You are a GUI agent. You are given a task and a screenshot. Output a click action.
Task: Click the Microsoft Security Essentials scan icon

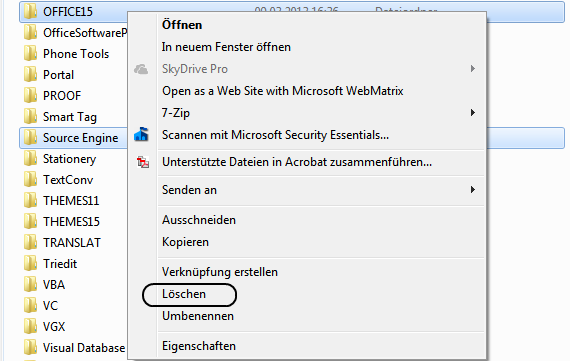pos(141,135)
